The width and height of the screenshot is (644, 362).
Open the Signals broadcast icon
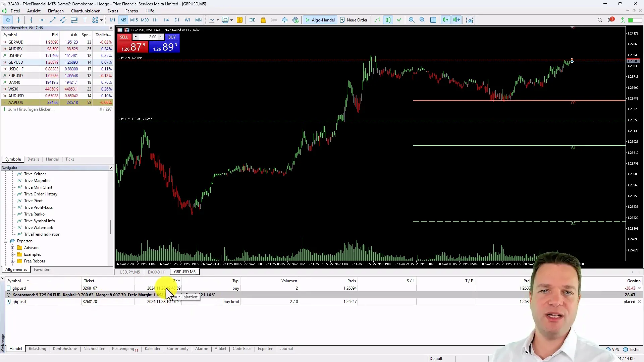(274, 20)
